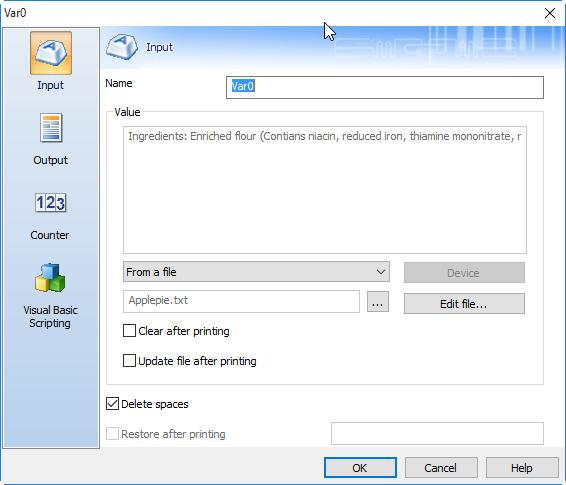Open the From a file dropdown
This screenshot has height=485, width=566.
pos(256,272)
